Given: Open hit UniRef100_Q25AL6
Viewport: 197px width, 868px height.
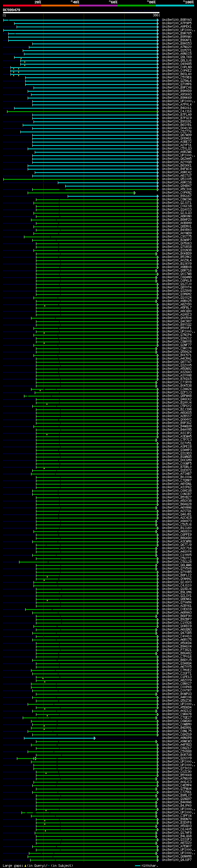Looking at the screenshot, I should [x=176, y=81].
